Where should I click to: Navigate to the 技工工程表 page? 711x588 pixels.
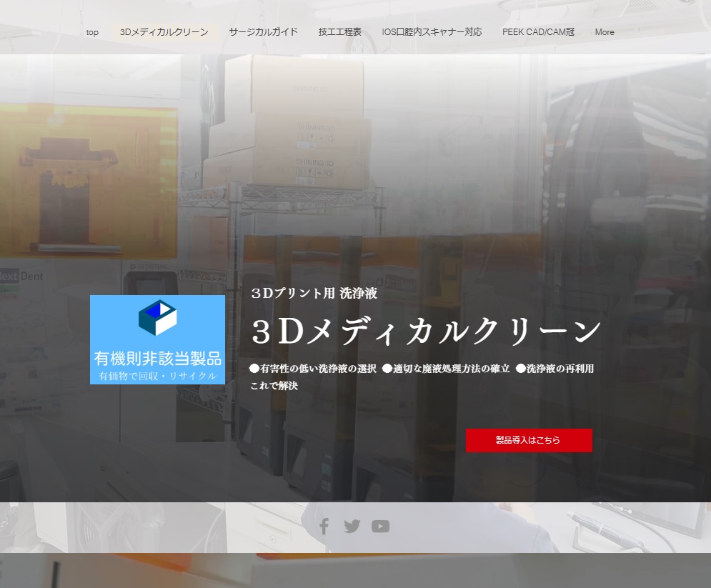340,32
